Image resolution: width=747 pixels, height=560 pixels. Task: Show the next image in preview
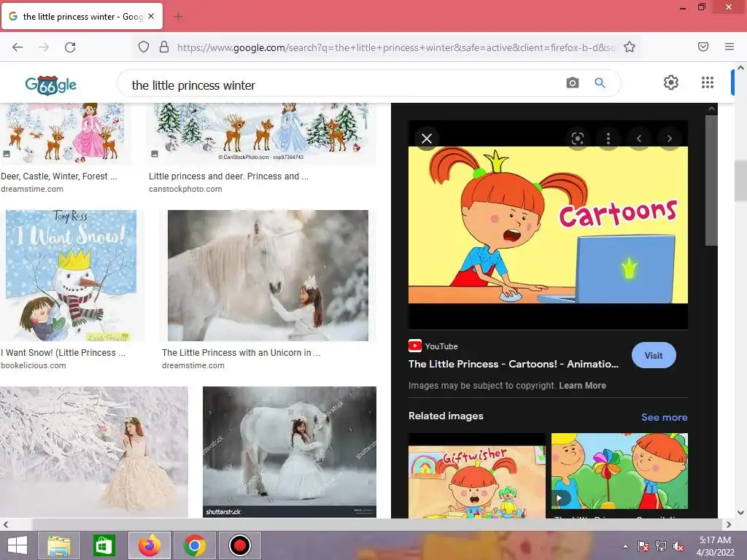670,139
